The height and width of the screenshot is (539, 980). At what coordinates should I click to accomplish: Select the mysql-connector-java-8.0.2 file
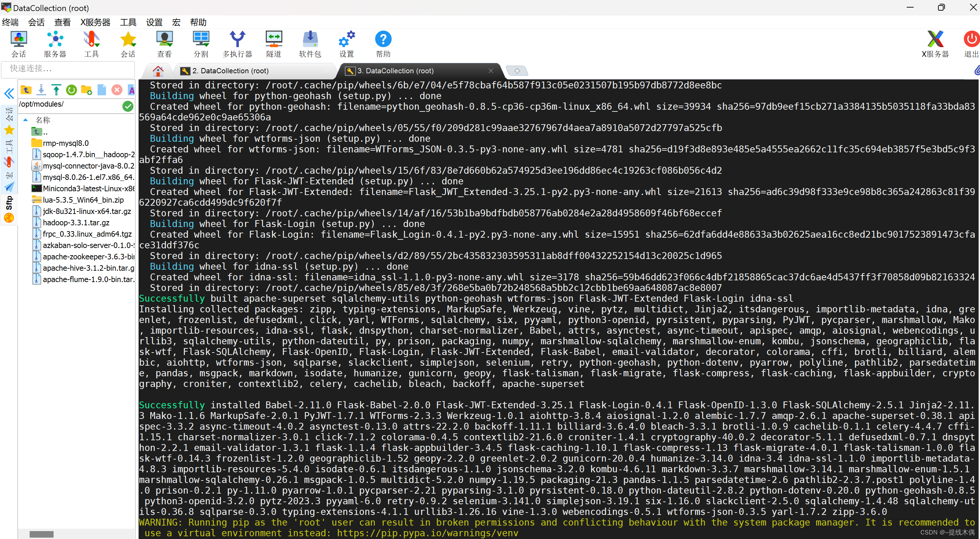tap(84, 166)
